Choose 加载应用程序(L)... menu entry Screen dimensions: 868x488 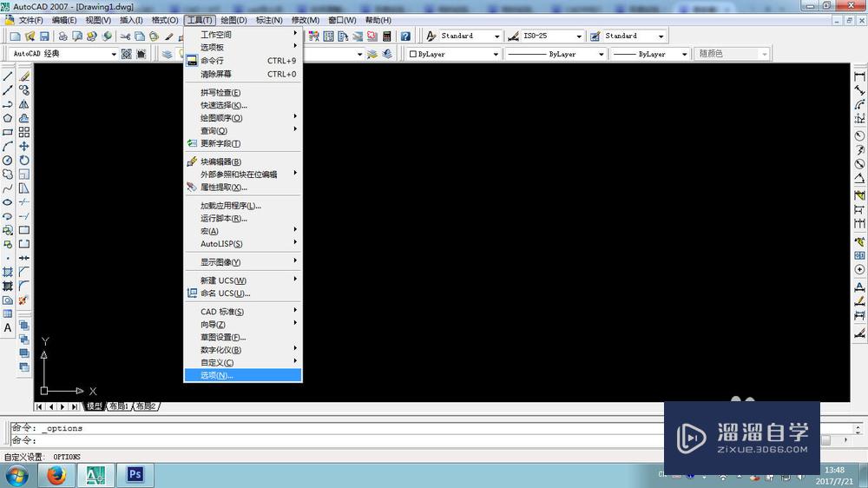pos(242,206)
